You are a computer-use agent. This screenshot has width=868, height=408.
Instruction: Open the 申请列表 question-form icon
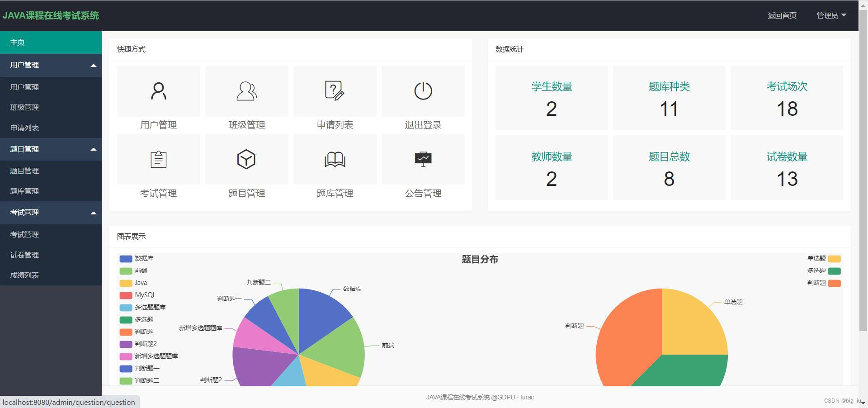point(335,91)
